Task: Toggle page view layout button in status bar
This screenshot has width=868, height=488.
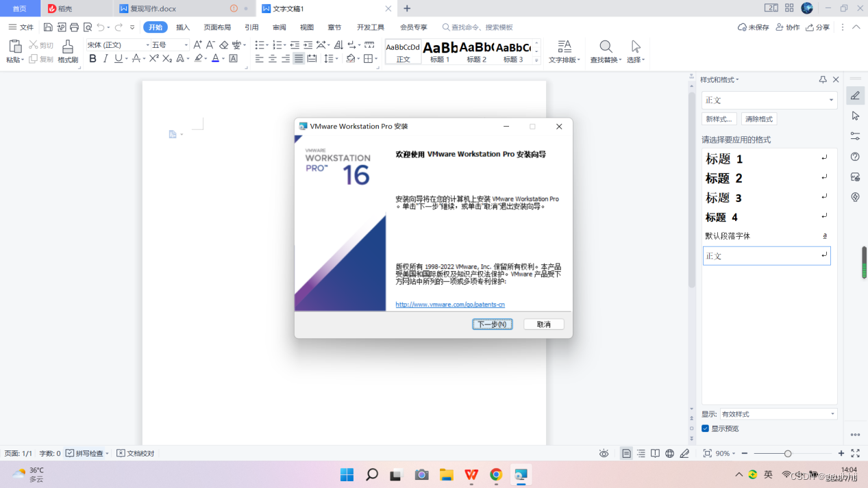Action: pyautogui.click(x=626, y=453)
